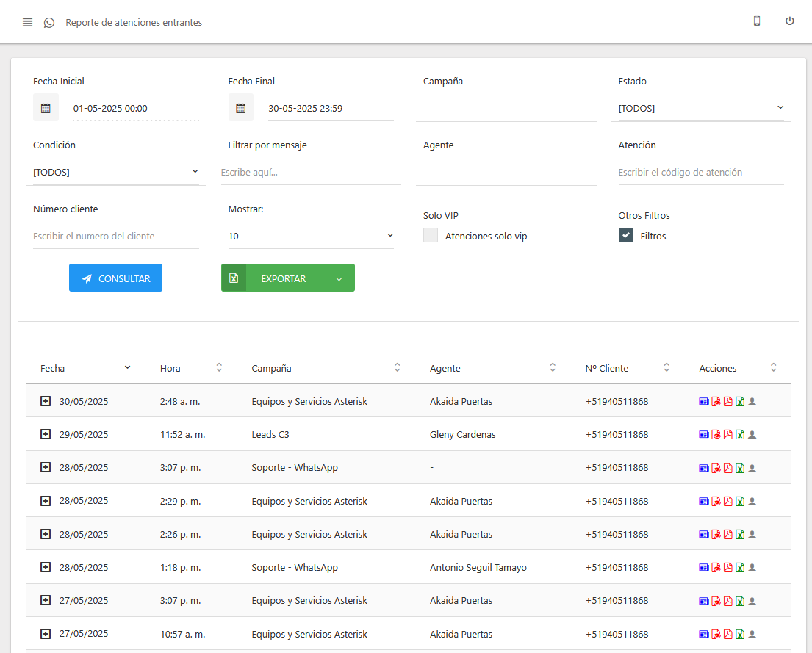This screenshot has height=653, width=812.
Task: Open the Fecha Inicial calendar picker
Action: 46,108
